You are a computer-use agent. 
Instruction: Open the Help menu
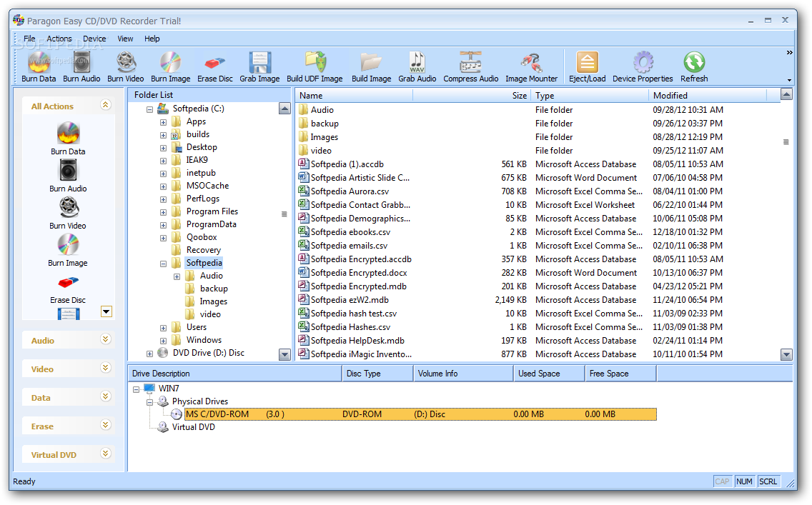click(152, 39)
